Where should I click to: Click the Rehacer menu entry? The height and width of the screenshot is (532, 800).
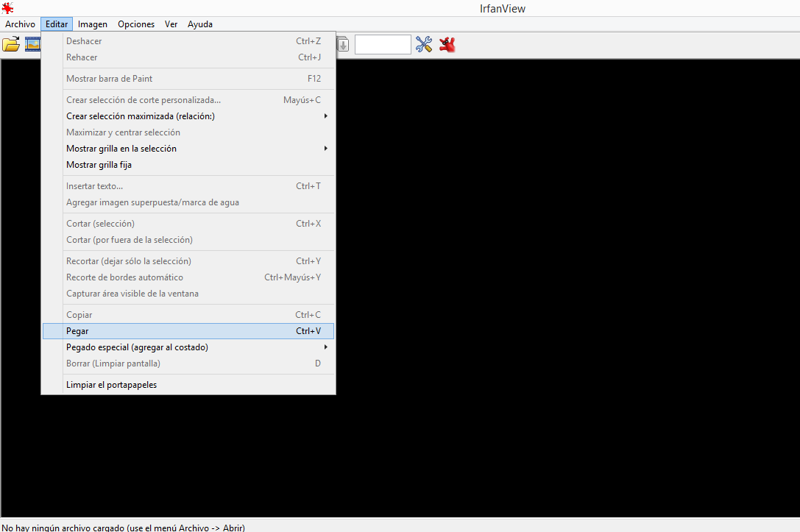point(188,57)
